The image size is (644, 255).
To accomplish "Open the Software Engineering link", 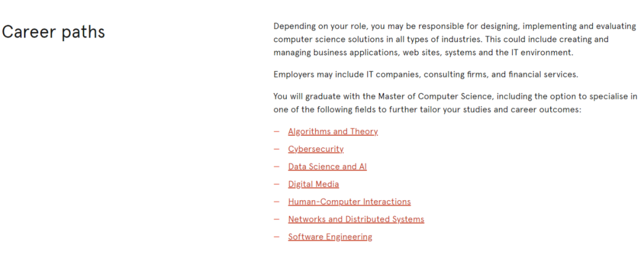I will (330, 237).
